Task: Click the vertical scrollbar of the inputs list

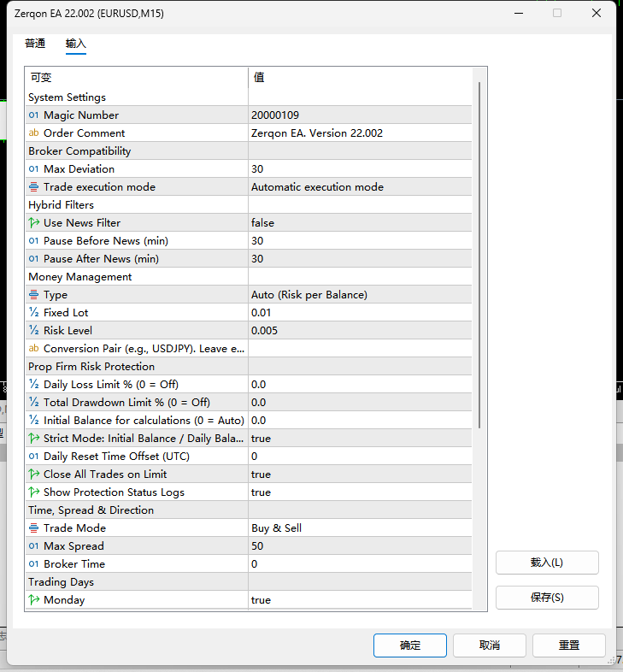Action: click(479, 255)
